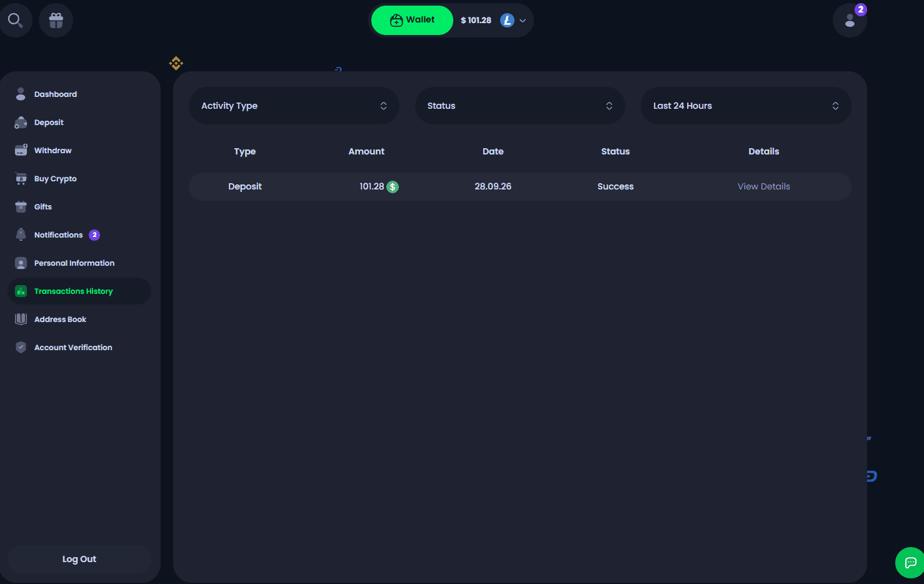Go to Dashboard menu item
The height and width of the screenshot is (584, 924).
[x=56, y=94]
